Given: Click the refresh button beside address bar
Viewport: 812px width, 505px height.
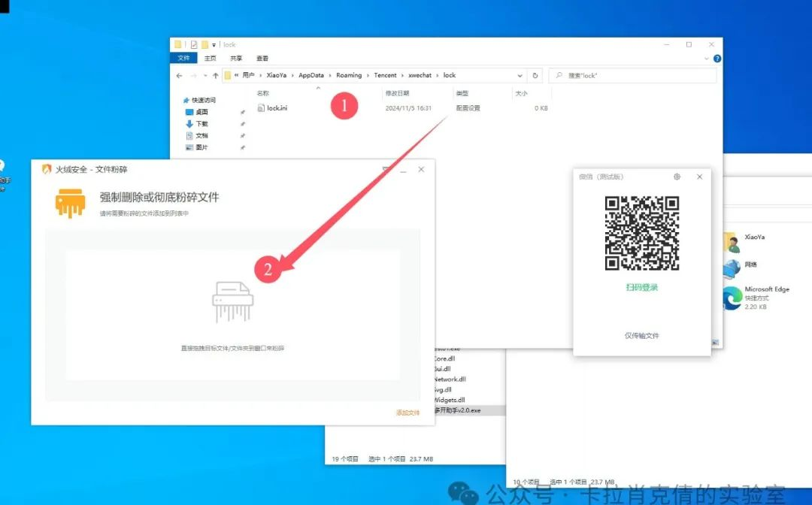Looking at the screenshot, I should point(535,76).
